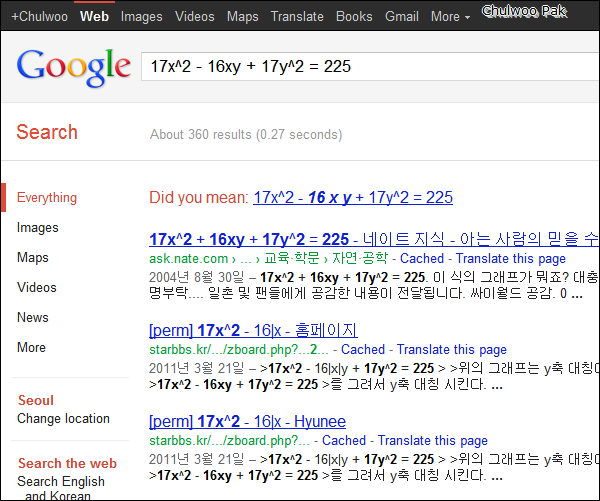The height and width of the screenshot is (501, 600).
Task: Click the Chulwoo Pak account name
Action: click(524, 11)
